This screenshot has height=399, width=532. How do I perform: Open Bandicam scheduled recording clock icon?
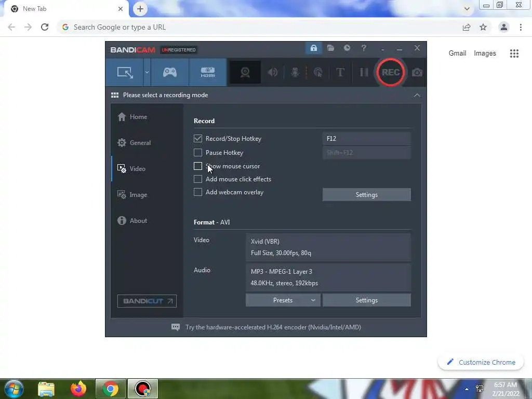point(347,48)
